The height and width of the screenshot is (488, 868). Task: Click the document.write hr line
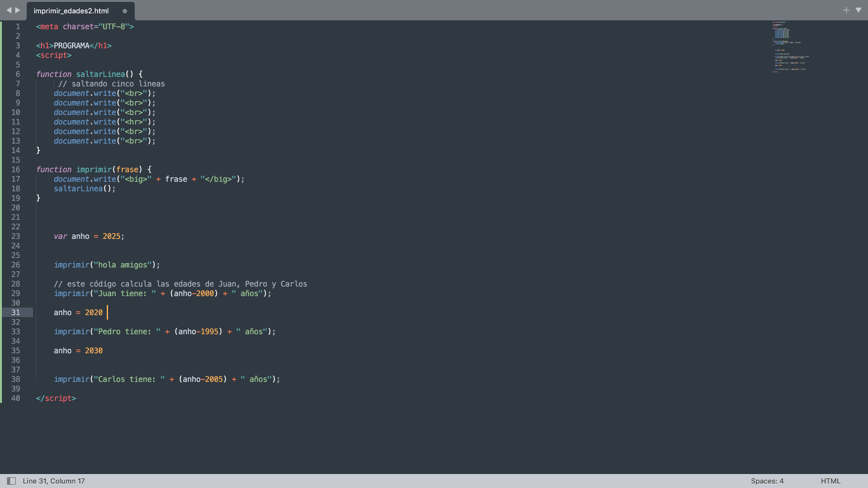(105, 122)
